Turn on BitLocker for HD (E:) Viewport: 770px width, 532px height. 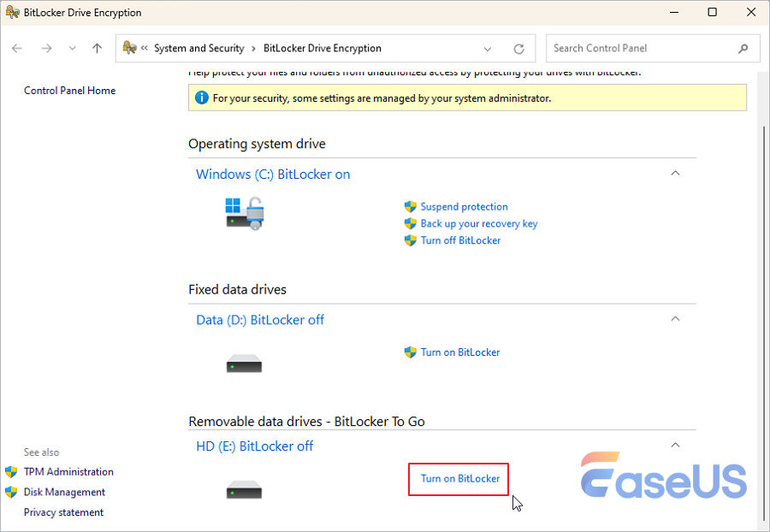coord(459,479)
